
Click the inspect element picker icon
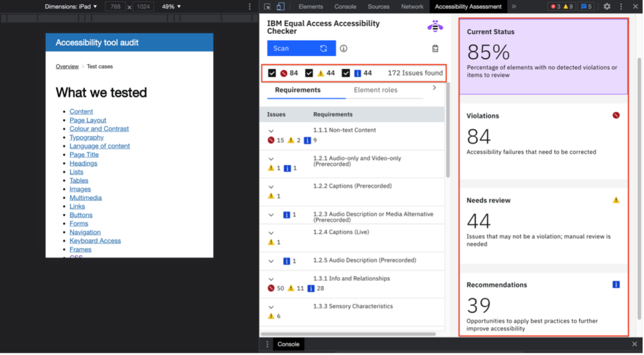coord(267,6)
